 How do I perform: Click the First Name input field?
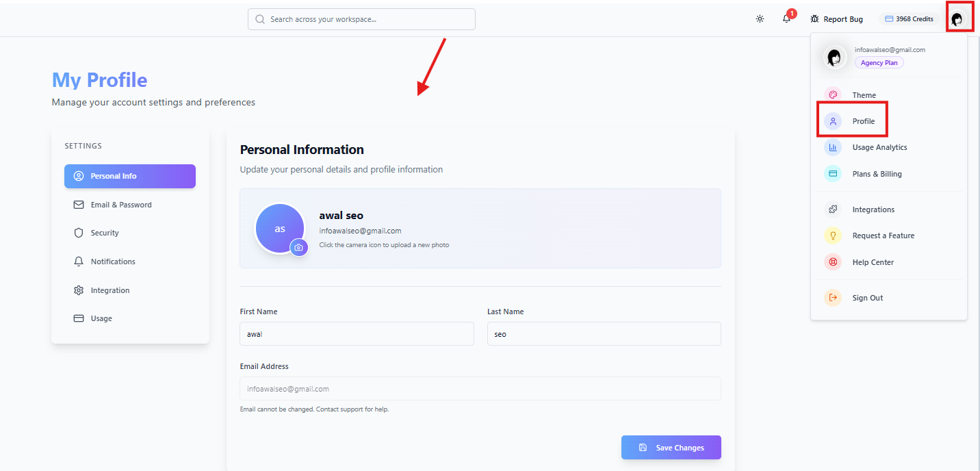point(357,334)
